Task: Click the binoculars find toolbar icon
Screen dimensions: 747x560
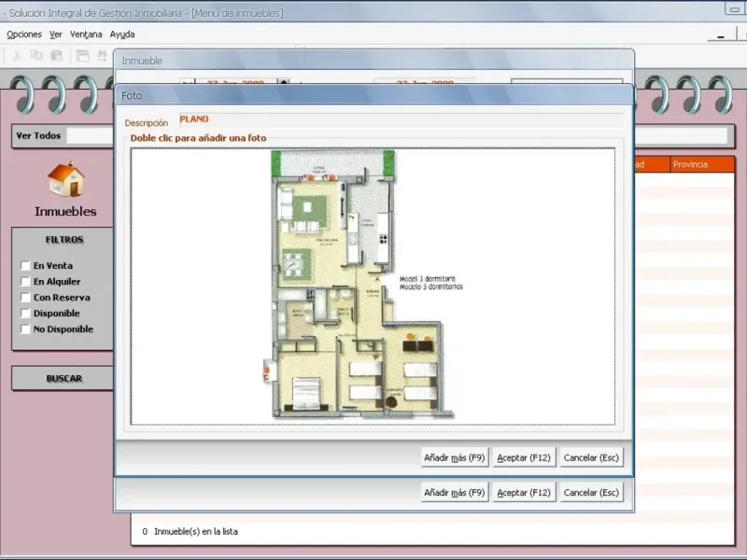Action: tap(103, 56)
